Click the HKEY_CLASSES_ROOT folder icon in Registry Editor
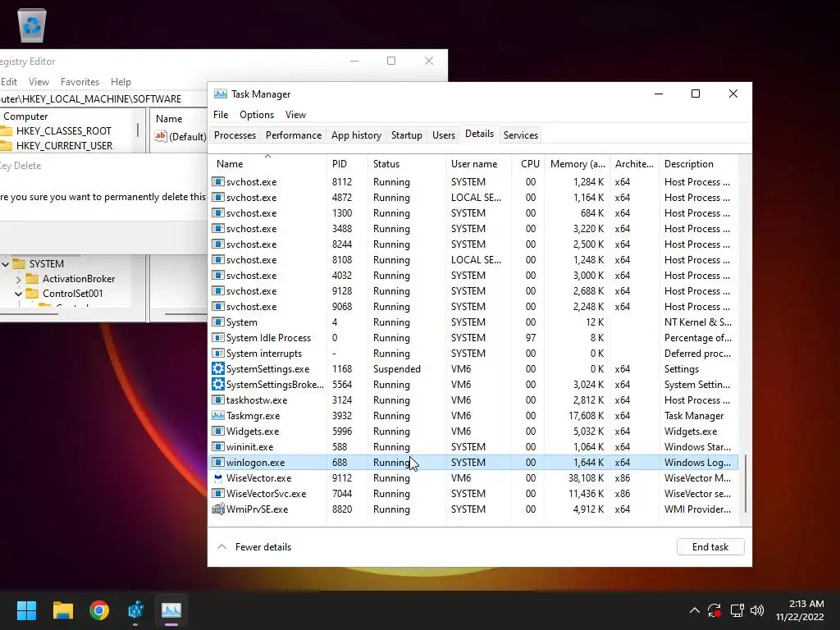 [6, 130]
